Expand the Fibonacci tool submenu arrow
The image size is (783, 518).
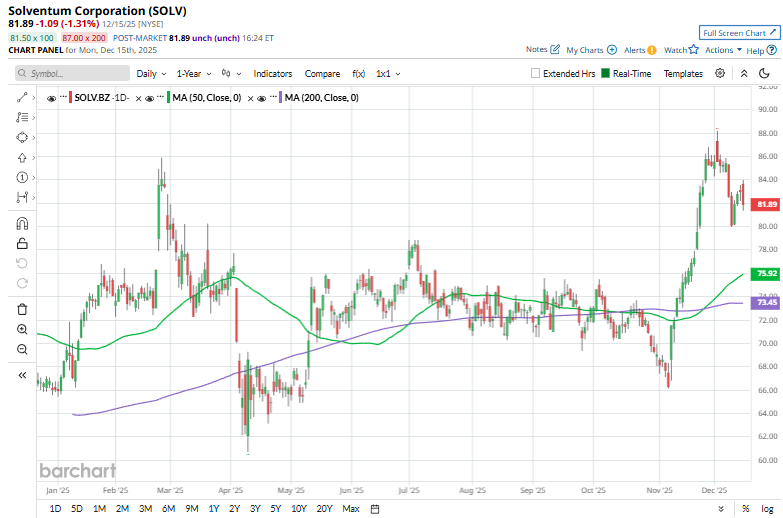click(x=33, y=118)
